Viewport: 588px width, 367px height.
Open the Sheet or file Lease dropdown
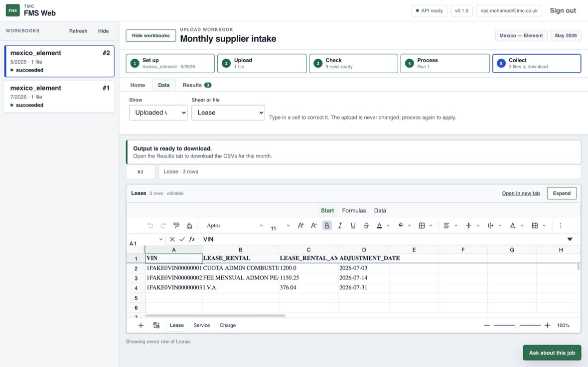[x=228, y=113]
